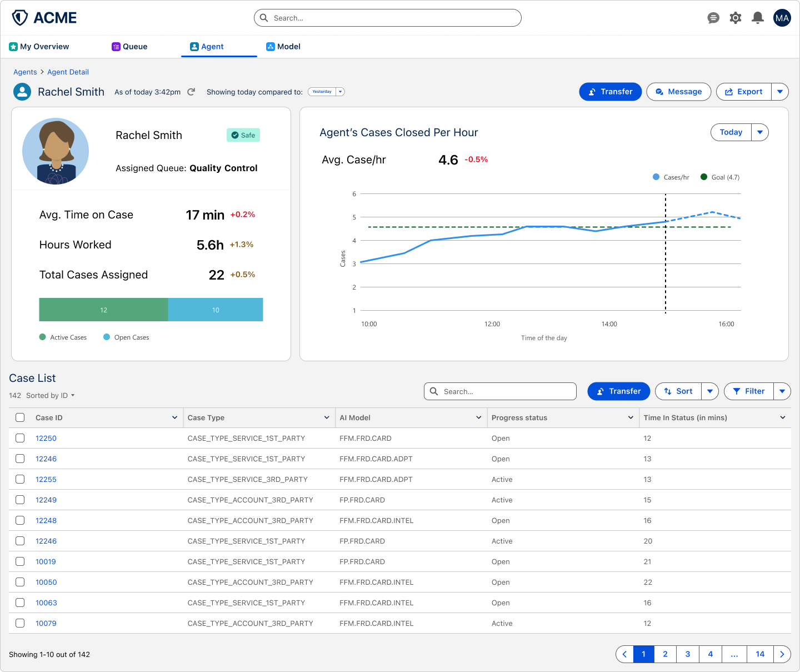Go to previous page arrow

point(624,654)
